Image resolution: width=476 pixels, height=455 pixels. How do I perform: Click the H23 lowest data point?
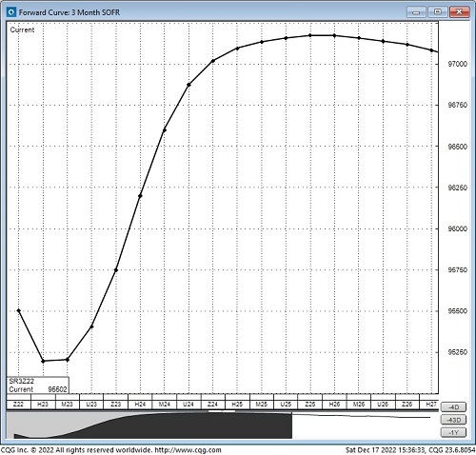(43, 361)
